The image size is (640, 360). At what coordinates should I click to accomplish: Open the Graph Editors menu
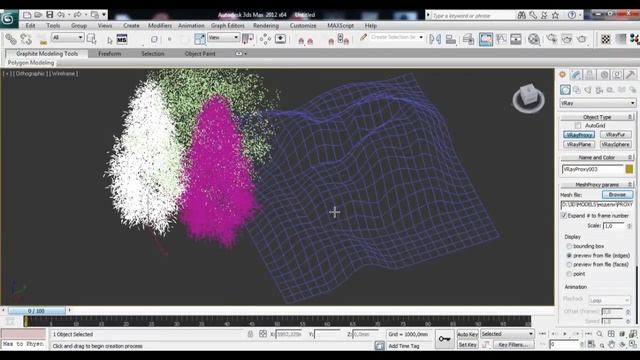pyautogui.click(x=227, y=25)
